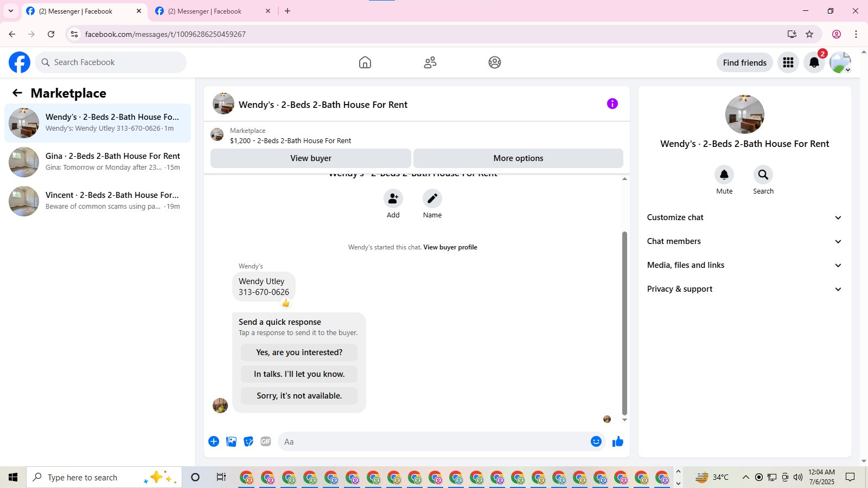Send quick response In talks. I'll let you know.

[x=299, y=374]
